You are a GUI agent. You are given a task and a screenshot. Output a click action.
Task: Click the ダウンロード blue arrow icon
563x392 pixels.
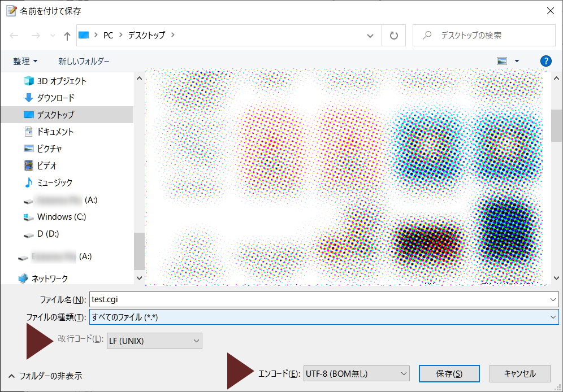pyautogui.click(x=29, y=98)
